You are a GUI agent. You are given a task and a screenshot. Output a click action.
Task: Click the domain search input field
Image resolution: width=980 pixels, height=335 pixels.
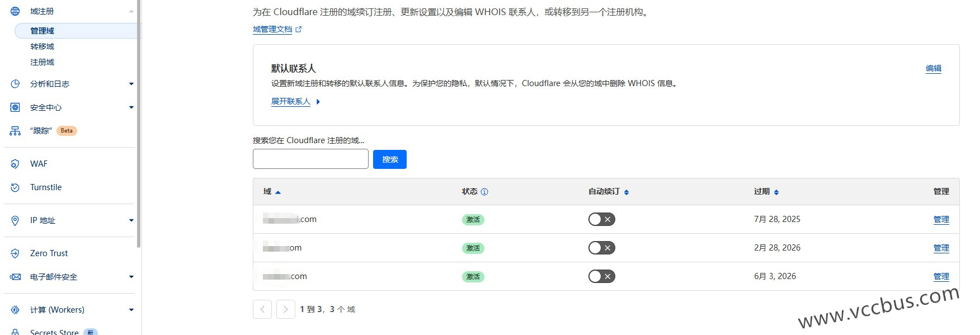coord(310,159)
